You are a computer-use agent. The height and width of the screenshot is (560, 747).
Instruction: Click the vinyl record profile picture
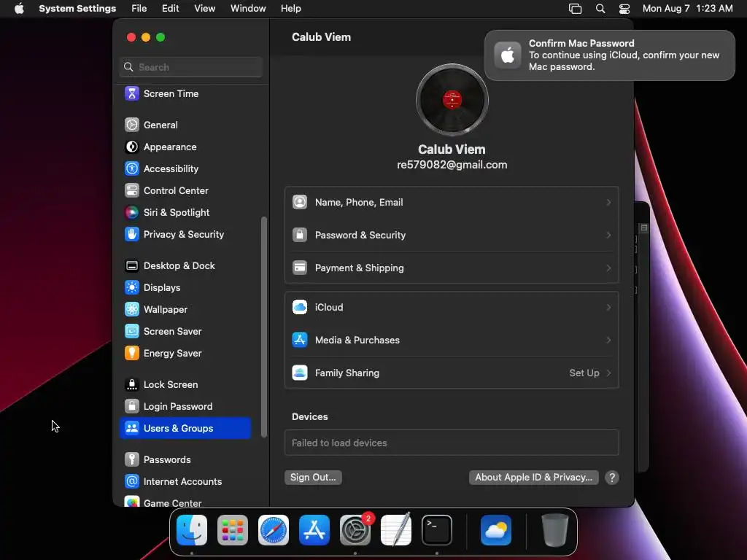click(452, 100)
